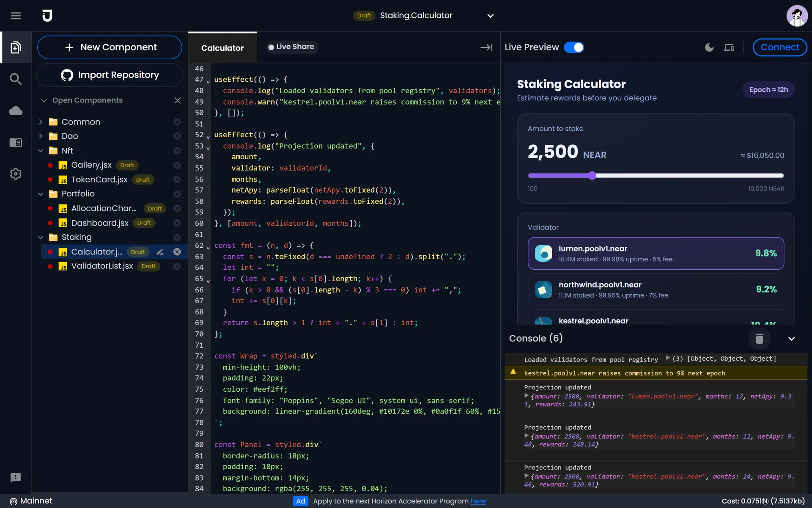Click lumen.poolv1.near validator logo
Viewport: 812px width, 508px height.
[543, 253]
